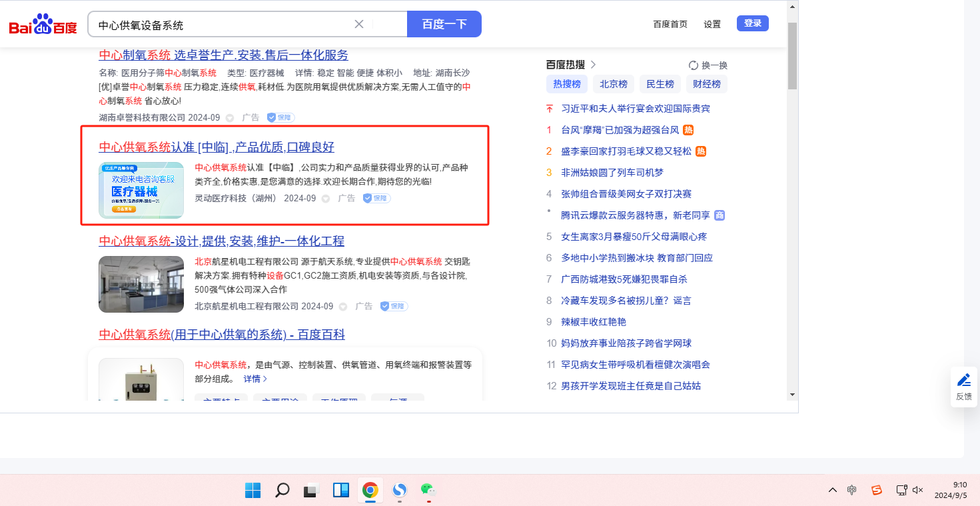Click the page vertical scrollbar thumb
The height and width of the screenshot is (506, 980).
(792, 57)
